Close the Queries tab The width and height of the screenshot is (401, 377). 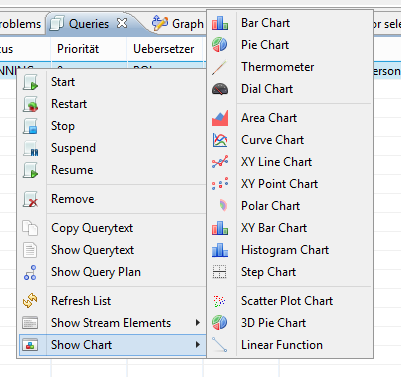click(x=122, y=23)
